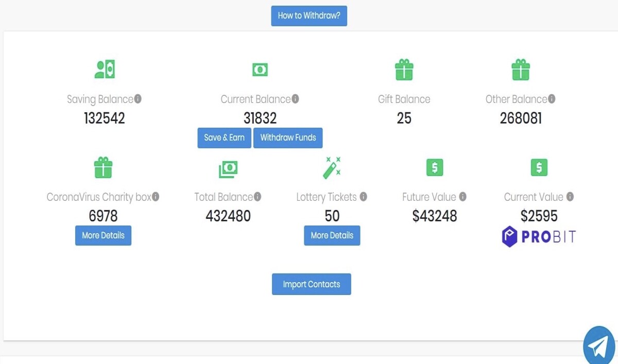This screenshot has height=364, width=618.
Task: Click the How to Withdraw? button
Action: (x=309, y=16)
